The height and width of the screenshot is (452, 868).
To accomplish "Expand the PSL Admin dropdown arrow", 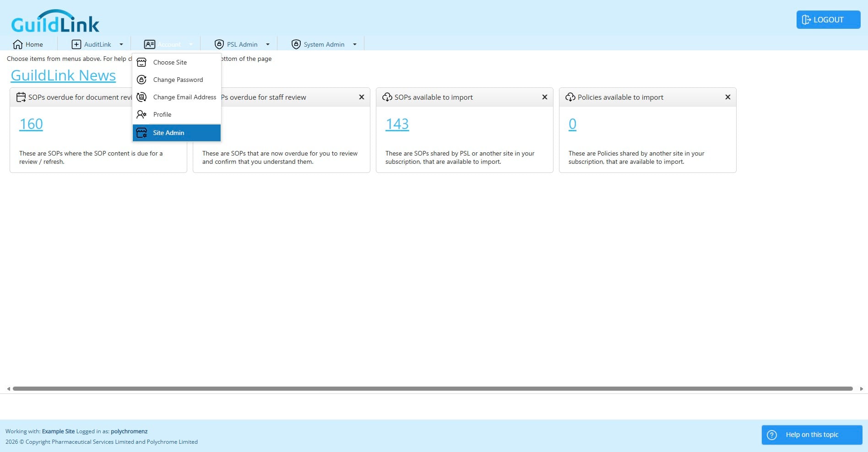I will click(268, 44).
